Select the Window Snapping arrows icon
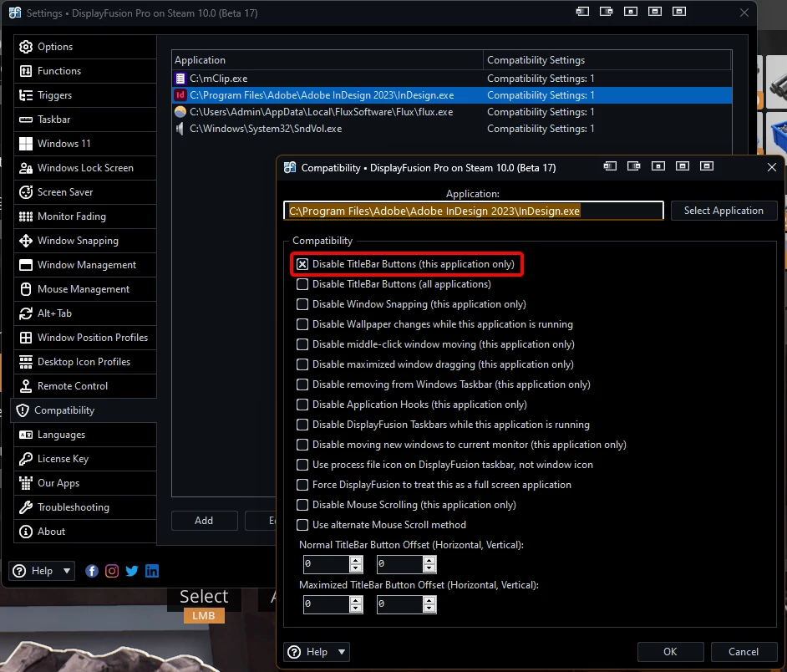The image size is (787, 672). pyautogui.click(x=26, y=241)
